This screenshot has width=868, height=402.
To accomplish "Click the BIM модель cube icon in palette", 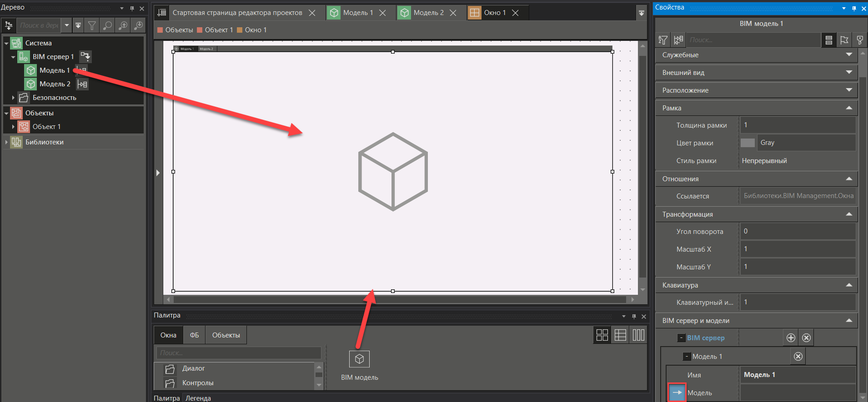I will 359,359.
